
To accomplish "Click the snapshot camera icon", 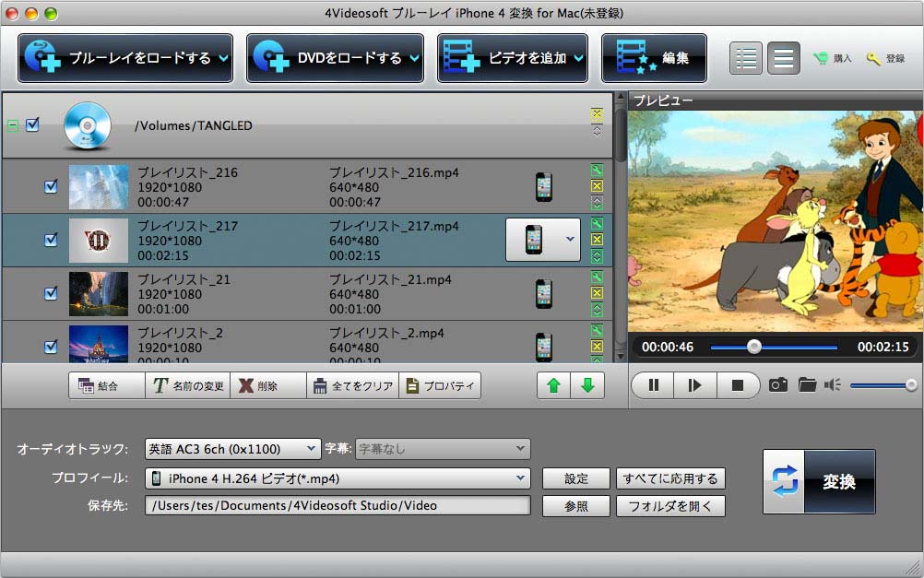I will [x=778, y=385].
